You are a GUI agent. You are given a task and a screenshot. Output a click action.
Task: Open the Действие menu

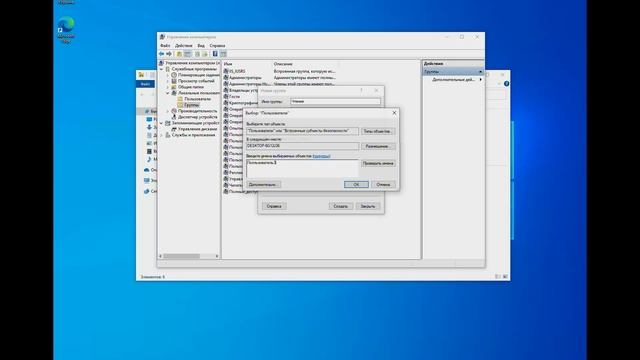[x=183, y=46]
